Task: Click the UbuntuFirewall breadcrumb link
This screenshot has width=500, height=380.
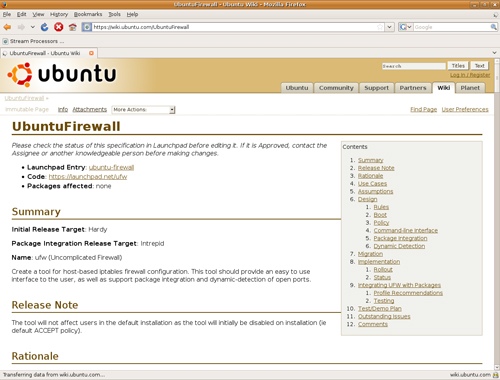Action: click(24, 98)
